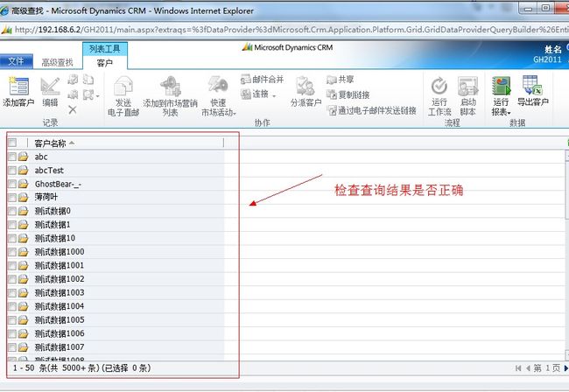Select the 列表工具 contextual tab

point(105,49)
